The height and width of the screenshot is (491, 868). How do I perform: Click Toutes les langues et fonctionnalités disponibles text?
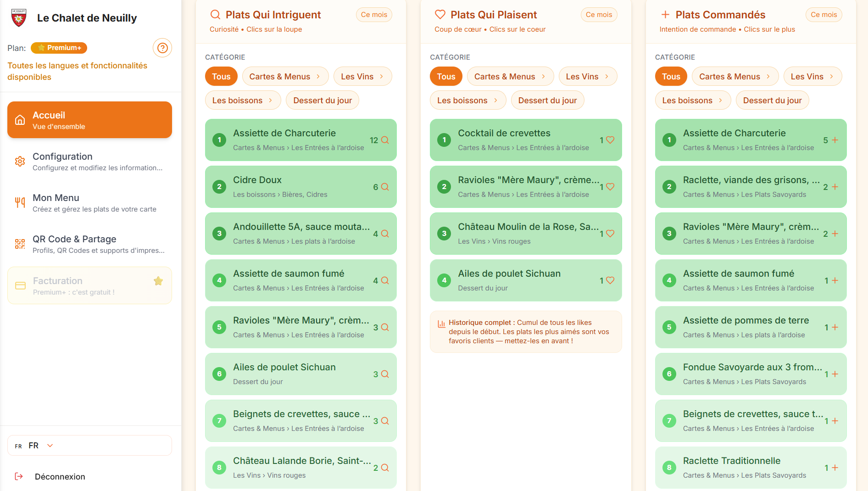tap(77, 71)
